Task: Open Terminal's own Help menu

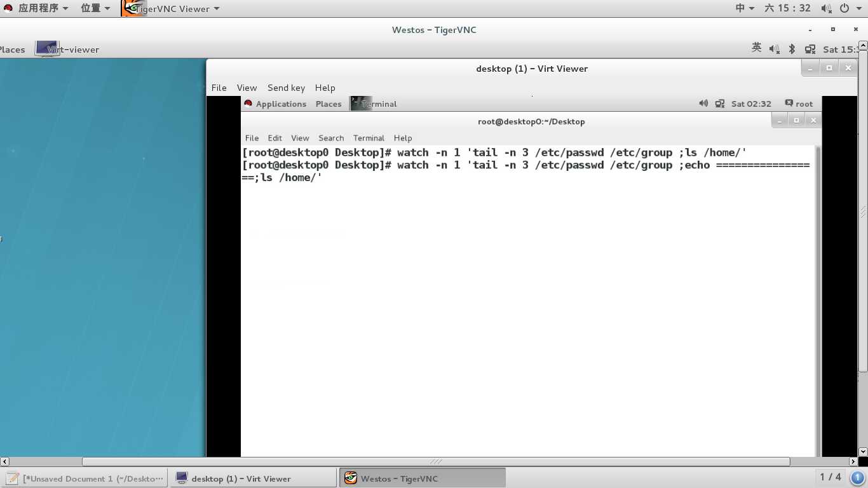Action: tap(403, 138)
